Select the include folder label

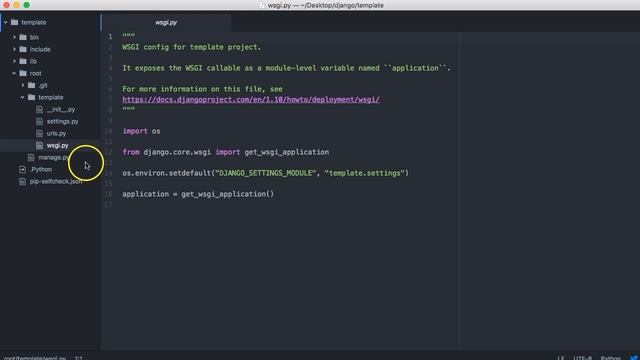point(40,49)
